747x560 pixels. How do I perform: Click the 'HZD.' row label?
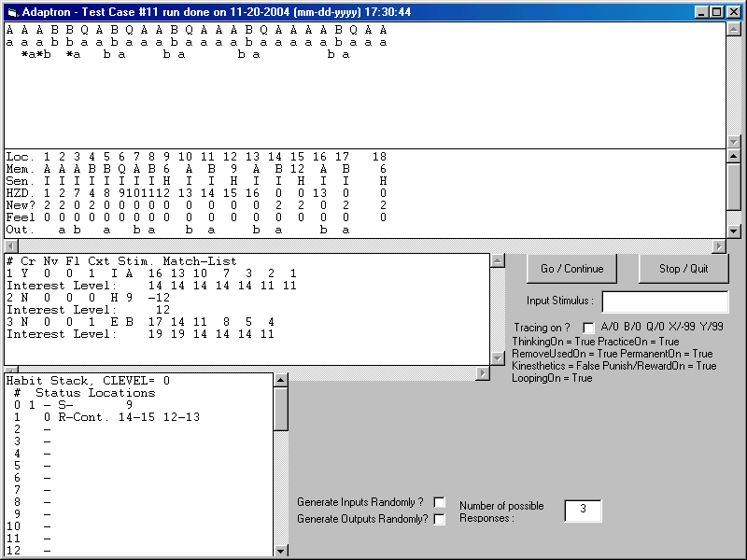tap(21, 193)
